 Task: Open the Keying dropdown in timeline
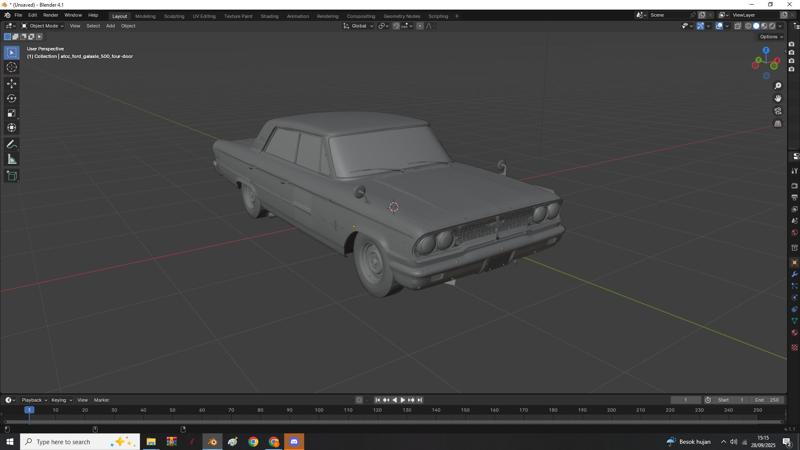click(62, 400)
